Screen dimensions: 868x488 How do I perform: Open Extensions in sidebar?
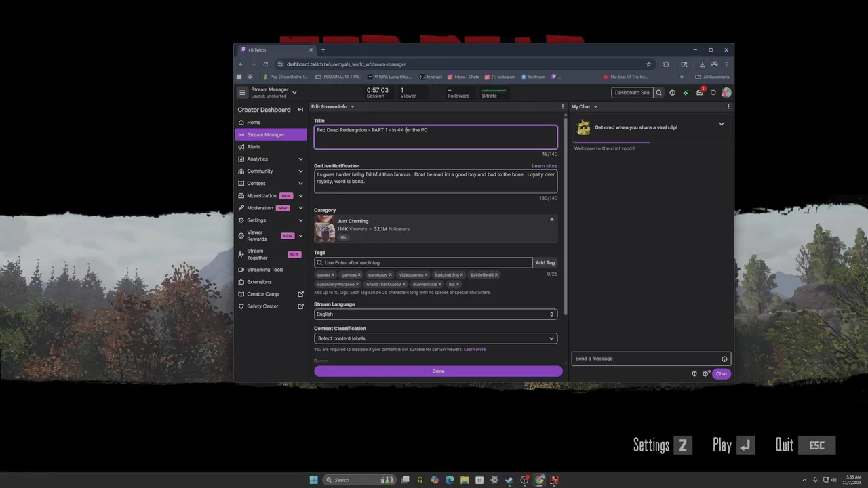pos(271,282)
